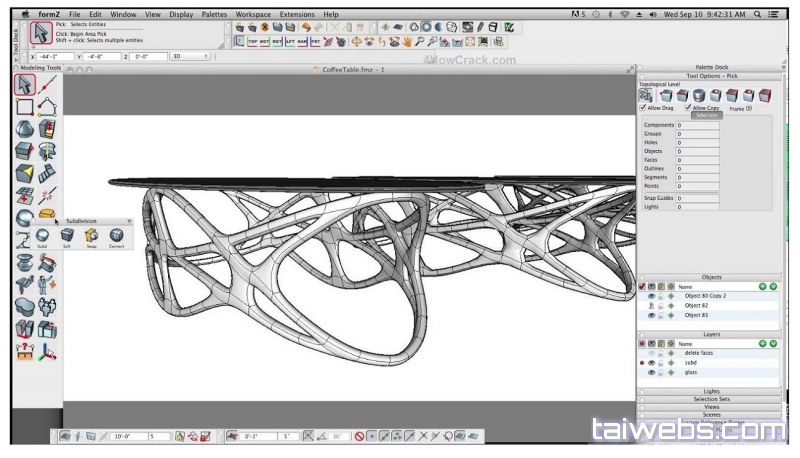Viewport: 800px width, 458px height.
Task: Hide Object 83 using its eye icon
Action: [x=651, y=315]
